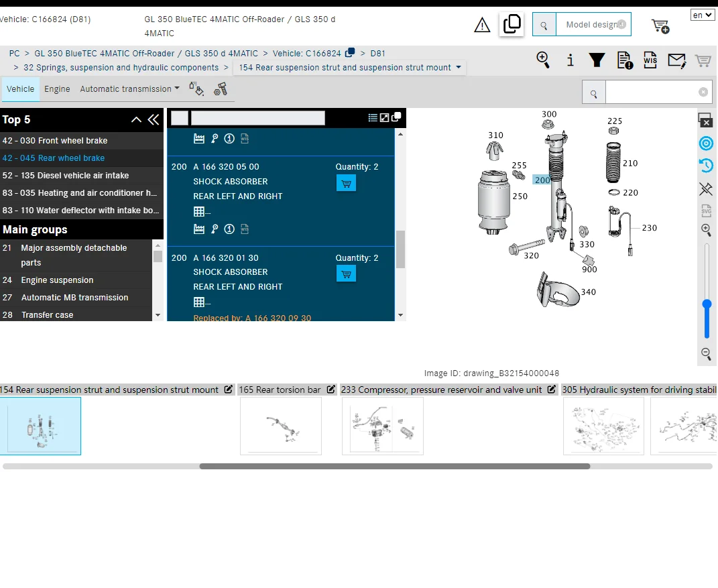Open Automatic transmission dropdown
Viewport: 718px width, 588px height.
click(129, 89)
